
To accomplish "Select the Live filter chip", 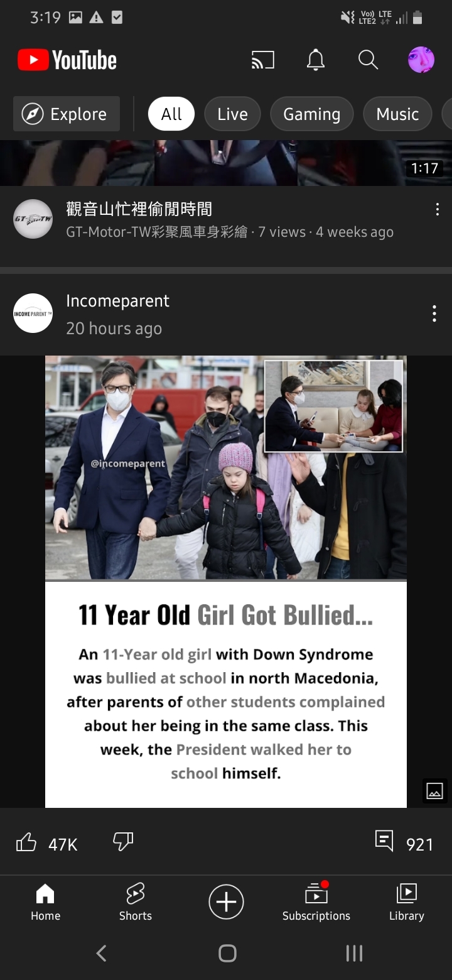I will pyautogui.click(x=232, y=114).
